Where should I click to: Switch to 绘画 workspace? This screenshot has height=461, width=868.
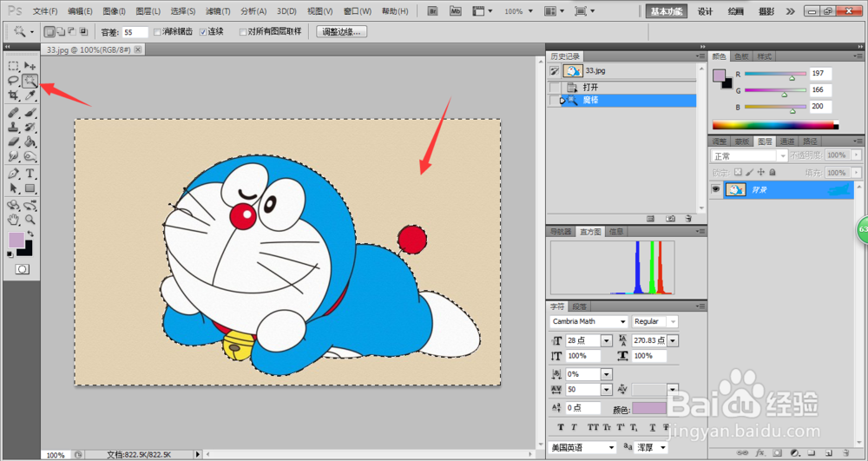coord(736,11)
